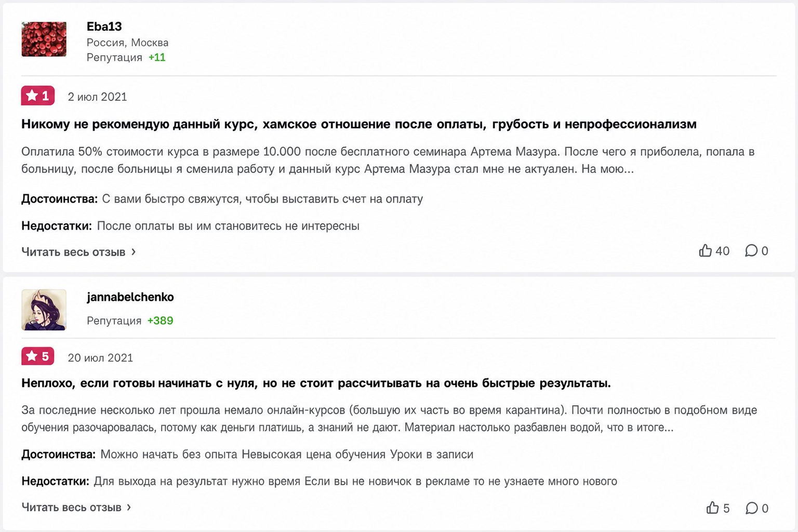Read the whole jannabelchenko review
Screen dimensions: 798x532
click(x=71, y=507)
